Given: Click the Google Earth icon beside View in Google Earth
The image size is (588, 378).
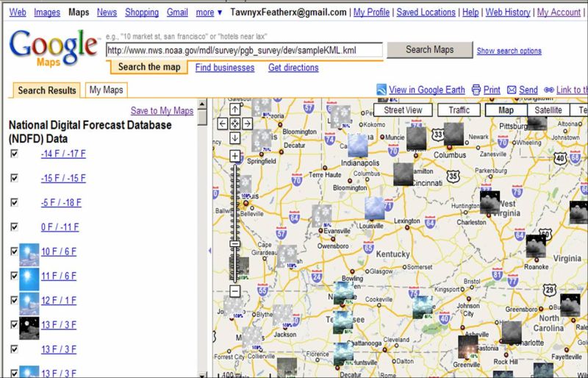Looking at the screenshot, I should (381, 90).
